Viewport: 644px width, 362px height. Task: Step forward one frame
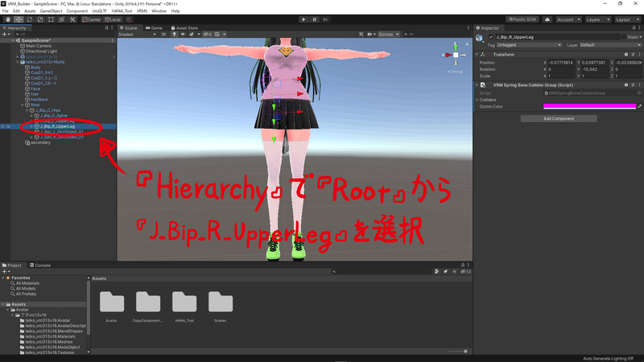(x=325, y=19)
